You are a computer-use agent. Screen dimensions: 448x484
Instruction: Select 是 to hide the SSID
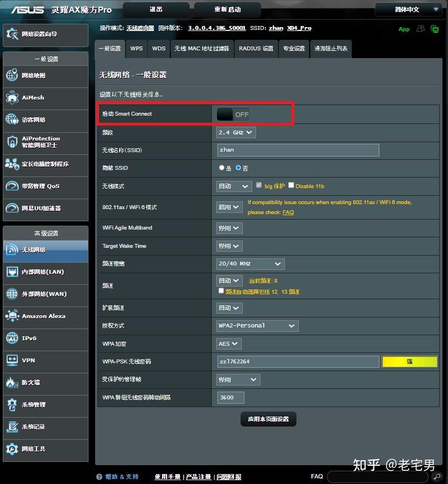tap(222, 168)
